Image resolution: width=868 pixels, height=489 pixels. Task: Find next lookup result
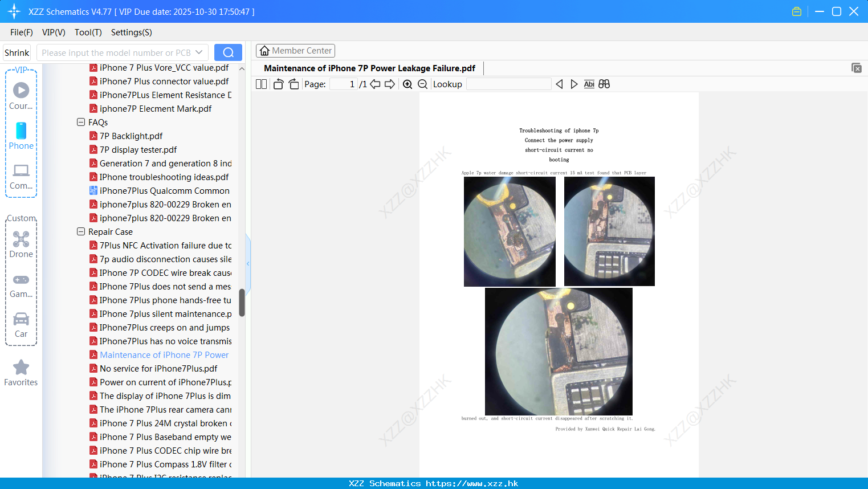574,84
